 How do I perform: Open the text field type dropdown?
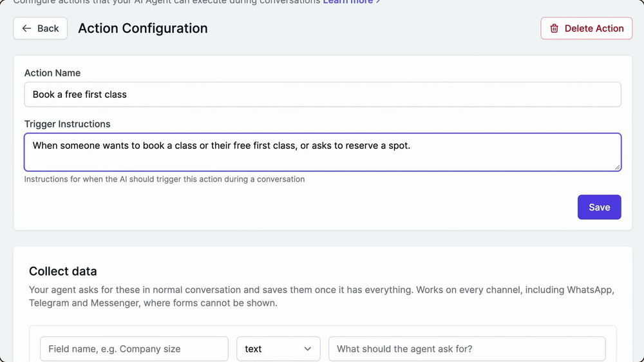278,349
